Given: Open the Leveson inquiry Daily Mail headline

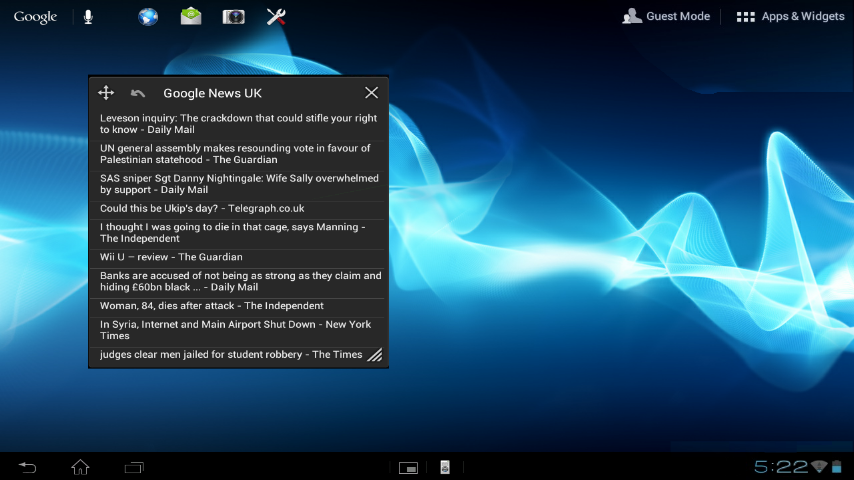Looking at the screenshot, I should 238,124.
